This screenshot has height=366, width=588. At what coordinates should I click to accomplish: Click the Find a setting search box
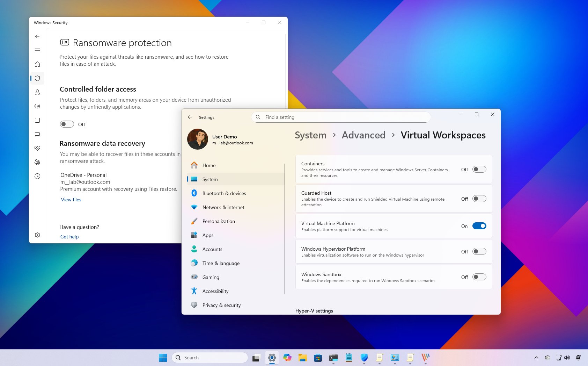click(340, 117)
